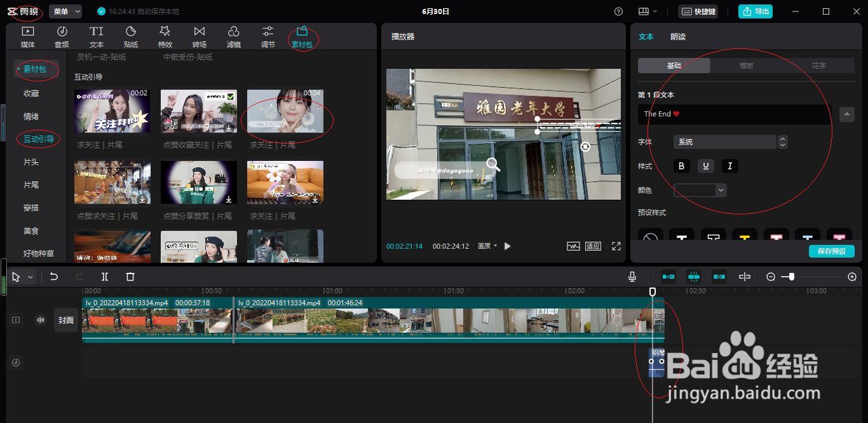Screen dimensions: 868x423
Task: Toggle italic I text style
Action: coord(730,166)
